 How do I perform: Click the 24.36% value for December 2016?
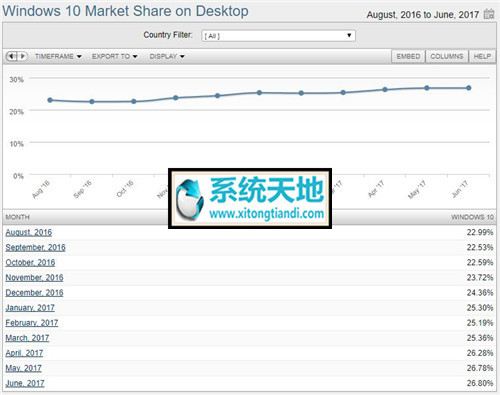click(480, 293)
